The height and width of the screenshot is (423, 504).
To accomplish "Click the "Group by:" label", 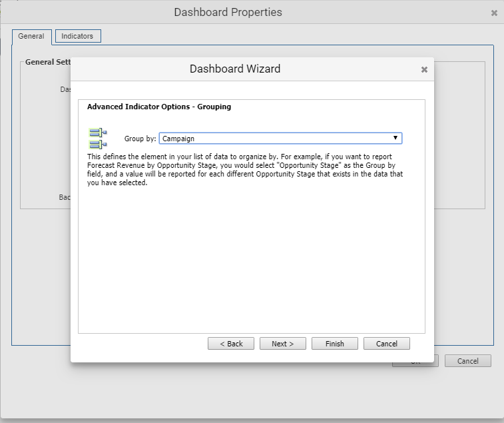I will pos(140,139).
